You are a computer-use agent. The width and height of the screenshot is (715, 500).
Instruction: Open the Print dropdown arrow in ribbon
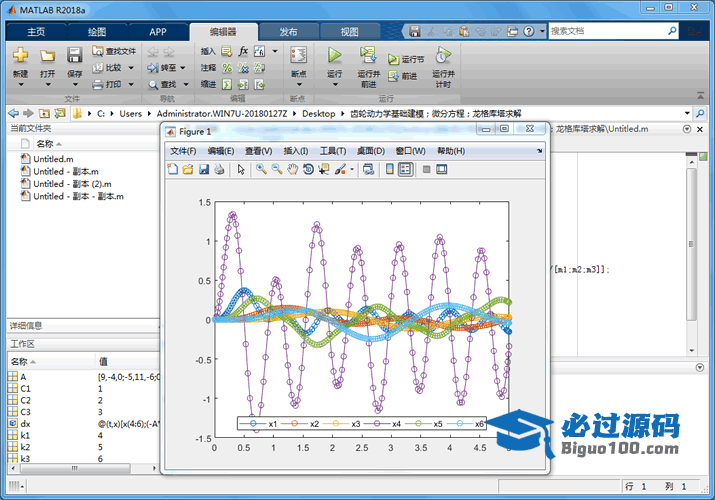click(x=131, y=84)
